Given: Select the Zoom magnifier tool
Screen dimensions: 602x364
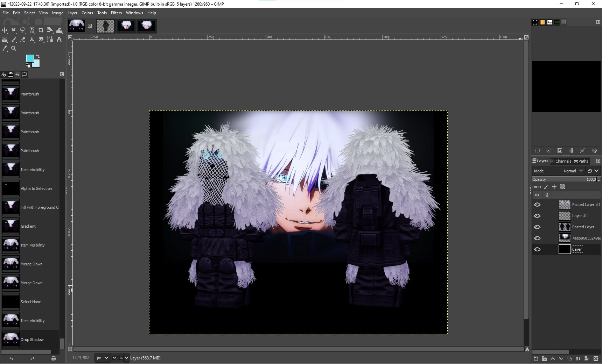Looking at the screenshot, I should (14, 49).
